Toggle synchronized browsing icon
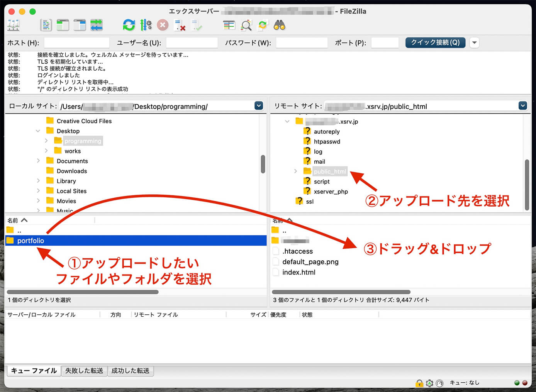The height and width of the screenshot is (392, 536). [263, 25]
